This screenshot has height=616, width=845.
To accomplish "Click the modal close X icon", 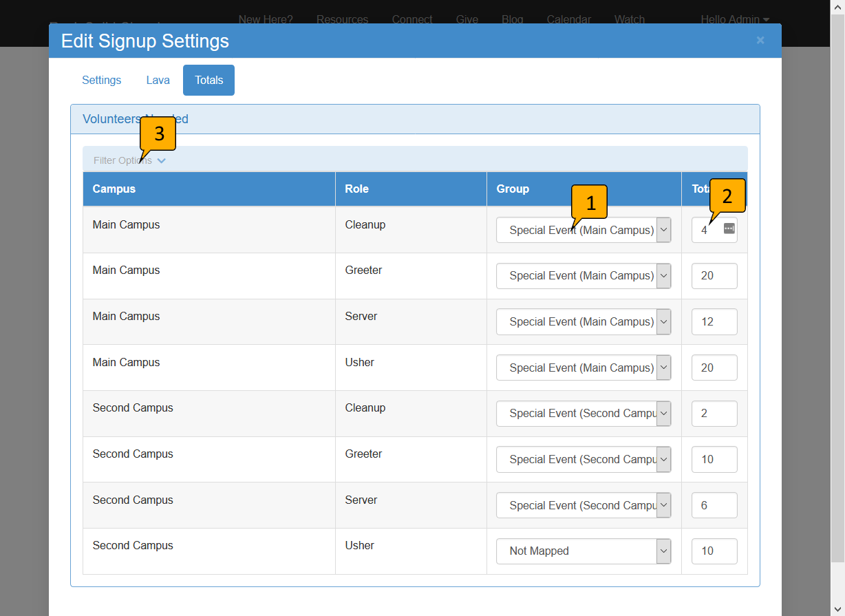I will (x=760, y=40).
